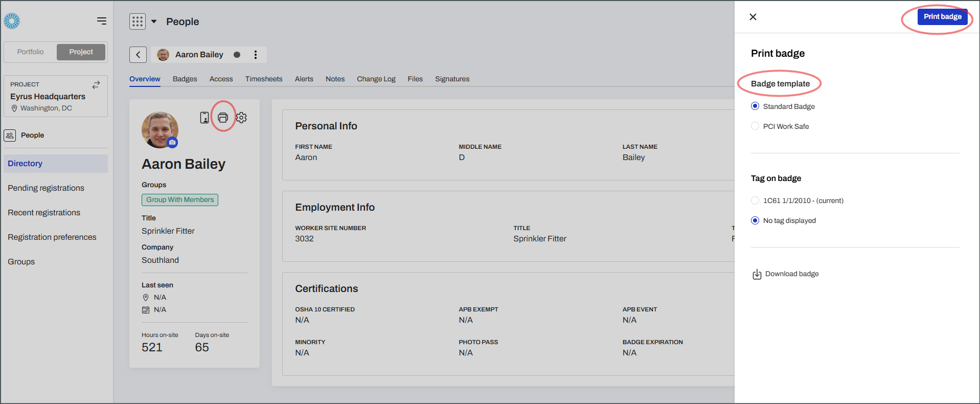The width and height of the screenshot is (980, 404).
Task: Click the printer icon to print badge
Action: click(x=223, y=118)
